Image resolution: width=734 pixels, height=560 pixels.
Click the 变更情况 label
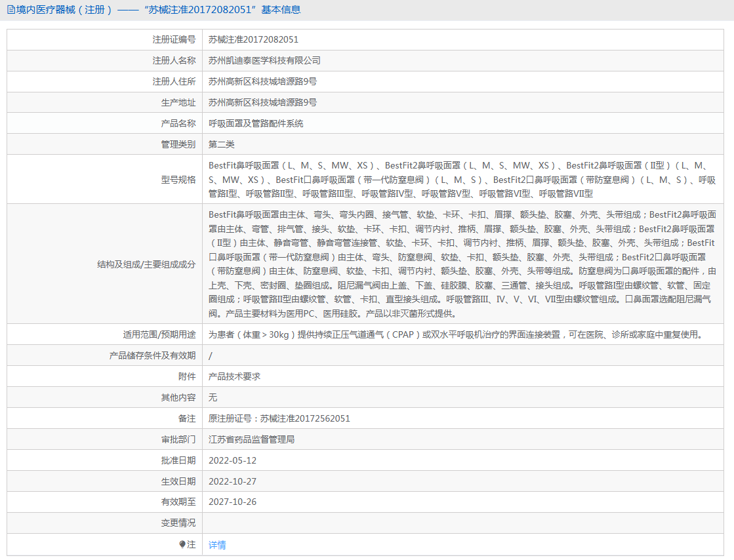(178, 523)
